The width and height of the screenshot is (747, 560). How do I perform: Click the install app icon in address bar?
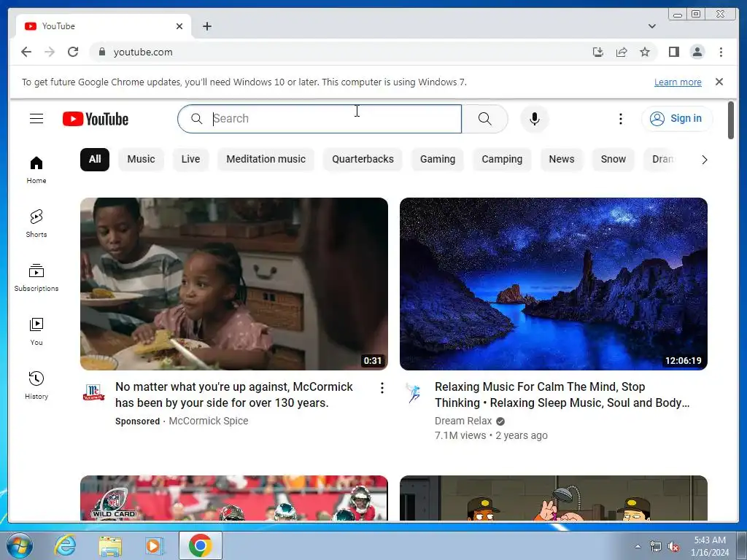[598, 52]
